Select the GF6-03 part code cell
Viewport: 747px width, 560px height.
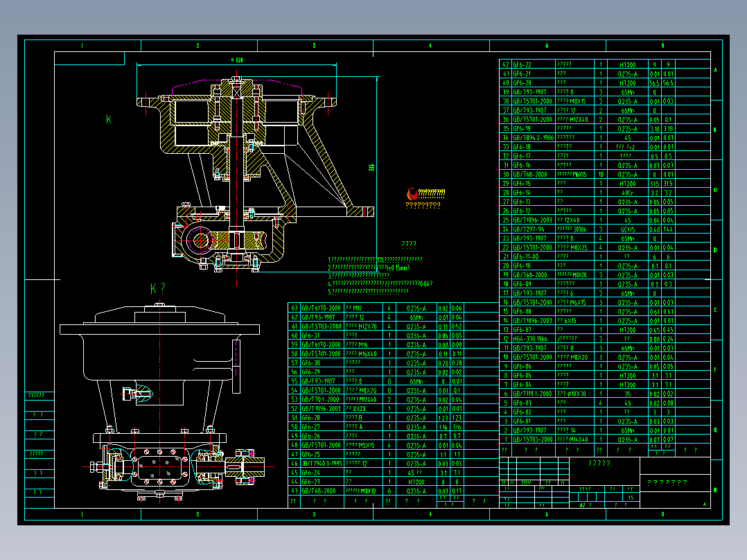coord(534,403)
